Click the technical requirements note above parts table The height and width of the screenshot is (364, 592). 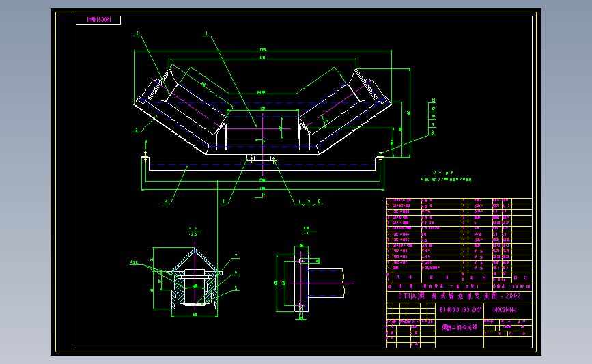pyautogui.click(x=446, y=176)
